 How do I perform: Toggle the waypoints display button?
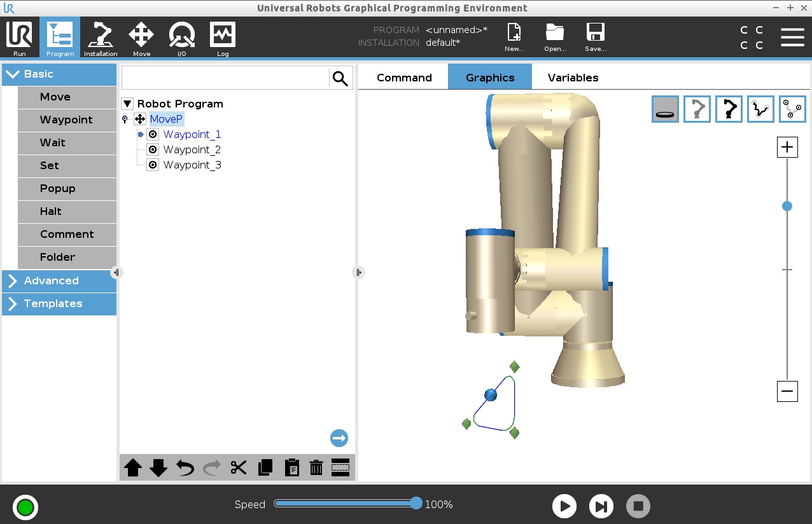pos(793,109)
